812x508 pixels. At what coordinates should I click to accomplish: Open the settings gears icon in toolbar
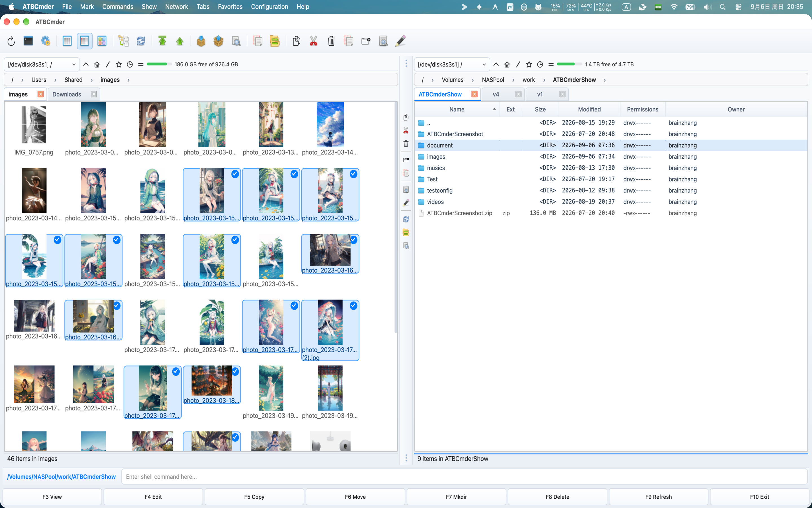click(46, 41)
